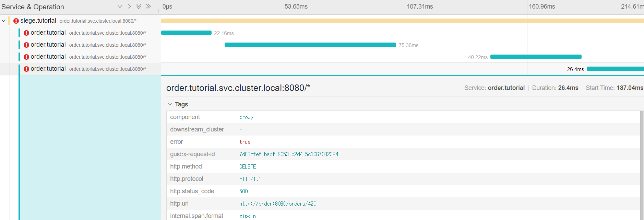The width and height of the screenshot is (644, 220).
Task: Click the expand all double-chevron icon
Action: [x=139, y=7]
